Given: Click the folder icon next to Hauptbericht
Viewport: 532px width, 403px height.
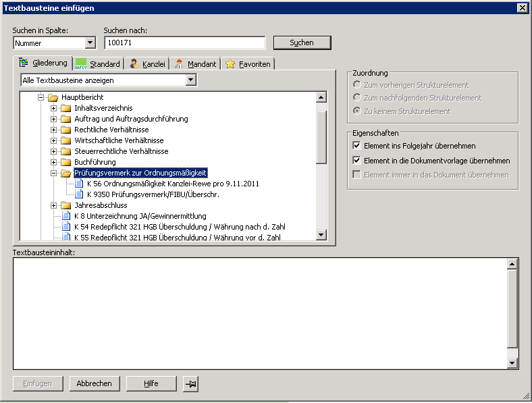Looking at the screenshot, I should (x=53, y=97).
